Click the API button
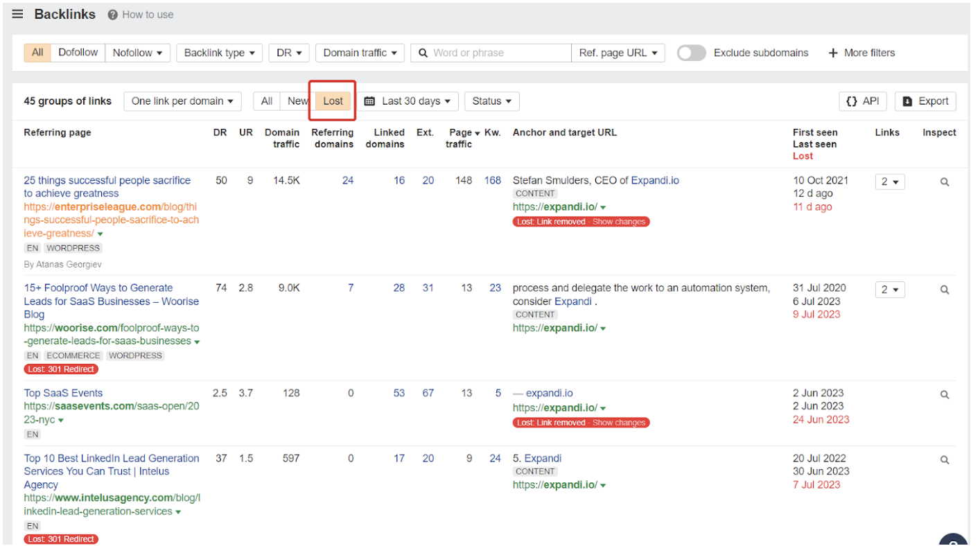 (863, 101)
